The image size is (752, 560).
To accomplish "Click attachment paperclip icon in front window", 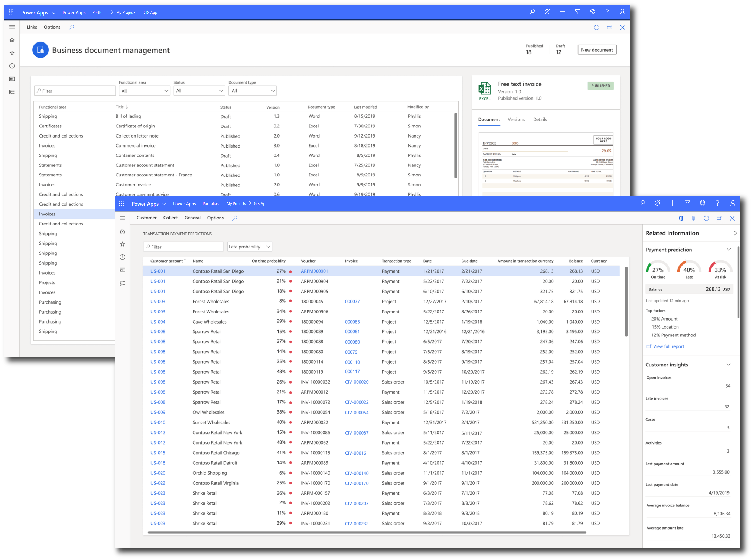I will pos(693,218).
